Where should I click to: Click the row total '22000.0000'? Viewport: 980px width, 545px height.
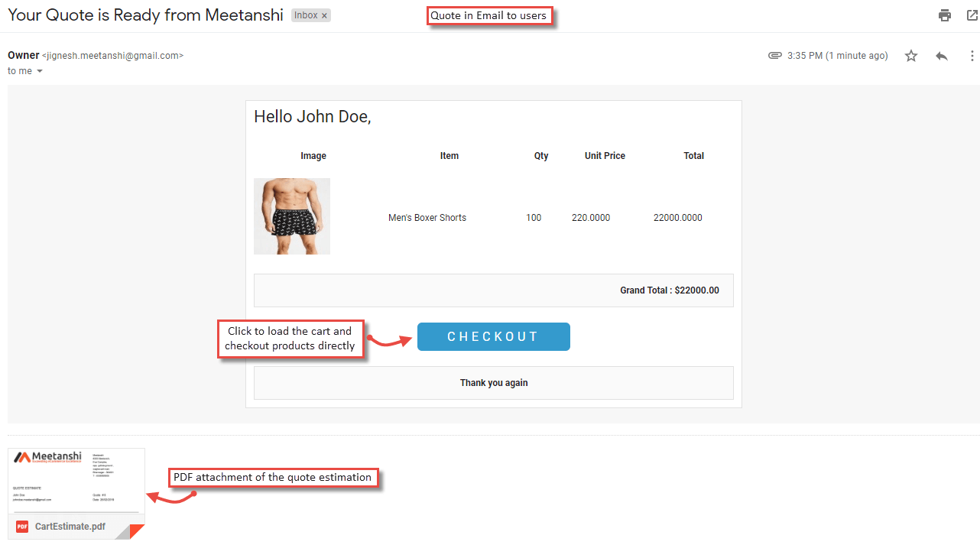[x=678, y=218]
